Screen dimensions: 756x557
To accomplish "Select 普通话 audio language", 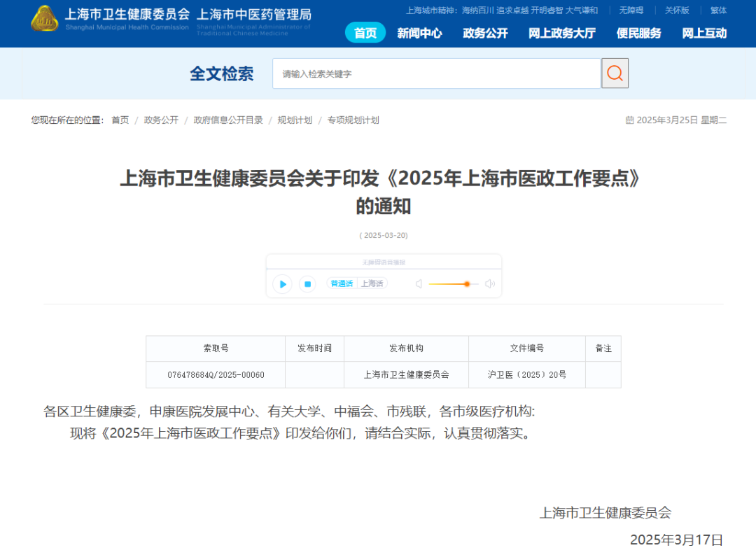I will pos(342,283).
